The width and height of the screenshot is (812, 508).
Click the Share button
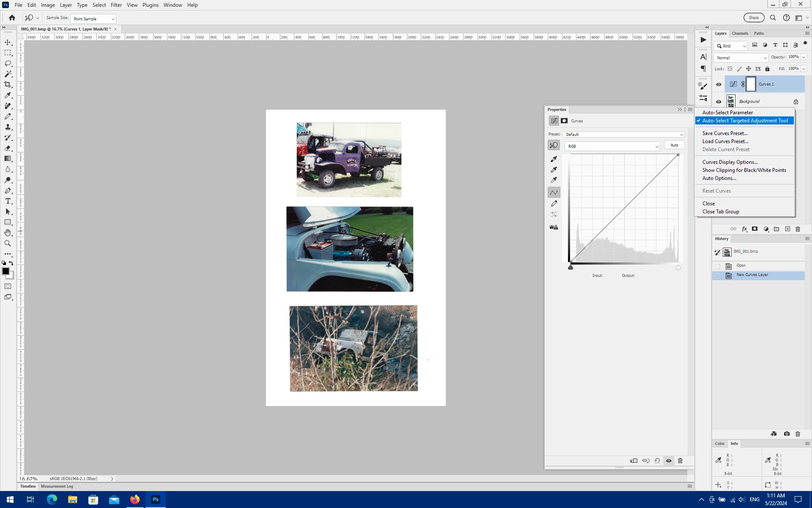pyautogui.click(x=754, y=18)
